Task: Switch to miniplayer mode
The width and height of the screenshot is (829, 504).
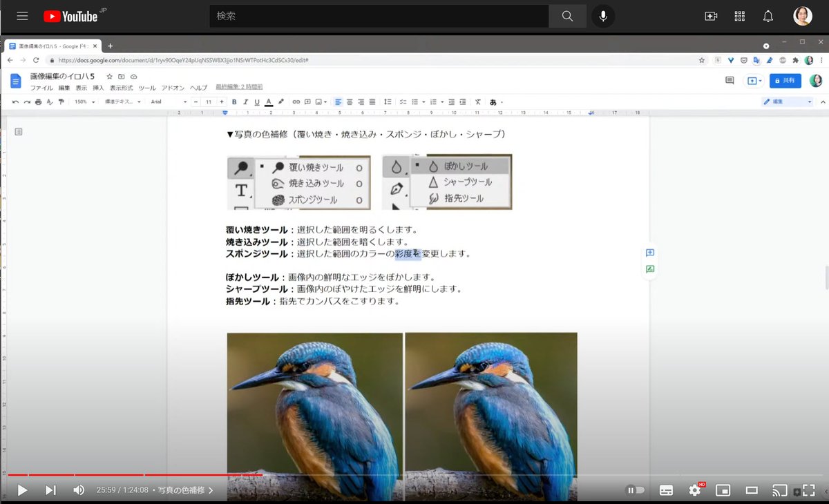Action: [x=723, y=490]
